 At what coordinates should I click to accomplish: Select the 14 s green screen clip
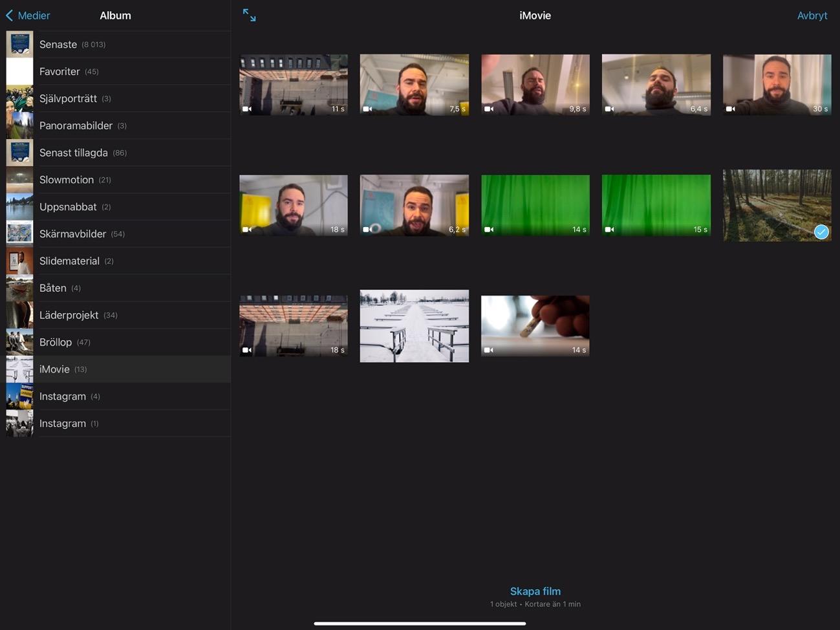(x=535, y=205)
